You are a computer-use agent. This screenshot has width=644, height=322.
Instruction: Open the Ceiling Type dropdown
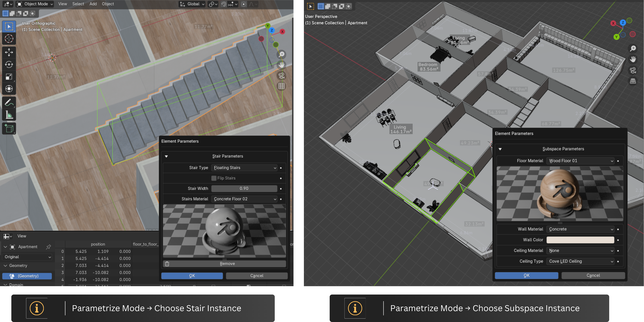click(580, 261)
